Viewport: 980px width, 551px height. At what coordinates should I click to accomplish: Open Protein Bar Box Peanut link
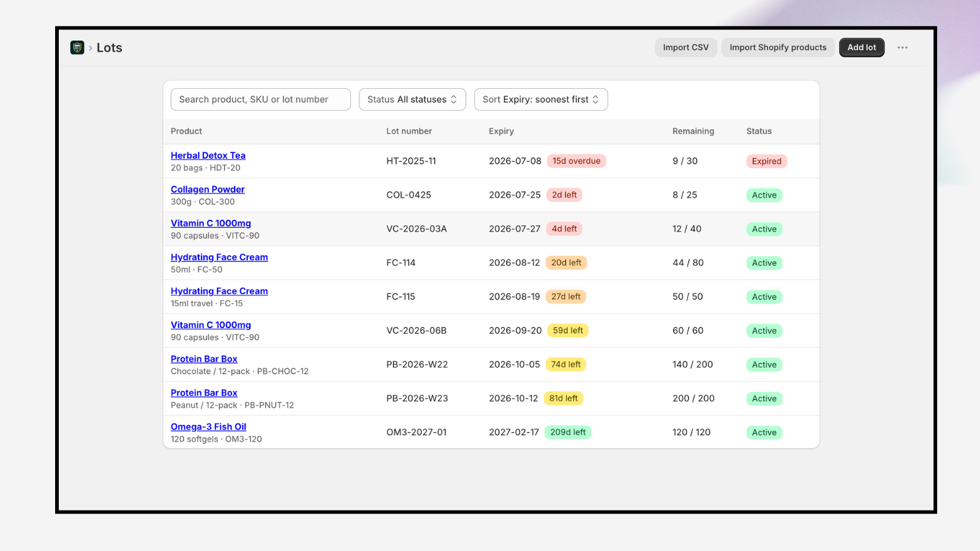[204, 393]
